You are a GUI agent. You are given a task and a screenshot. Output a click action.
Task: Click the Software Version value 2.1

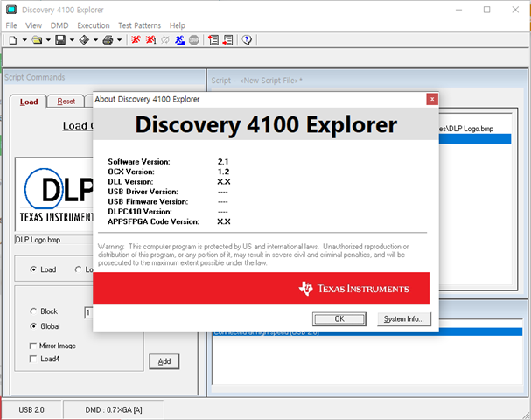coord(223,162)
